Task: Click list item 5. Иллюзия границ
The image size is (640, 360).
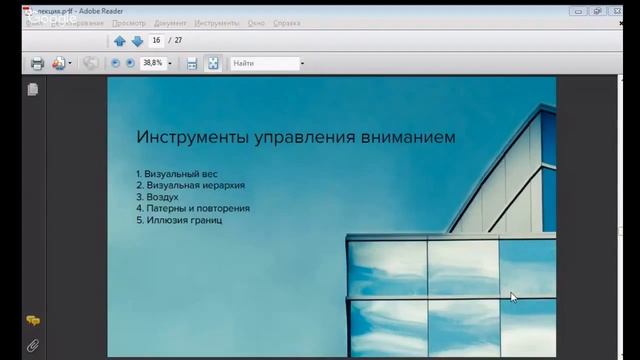Action: (x=179, y=220)
